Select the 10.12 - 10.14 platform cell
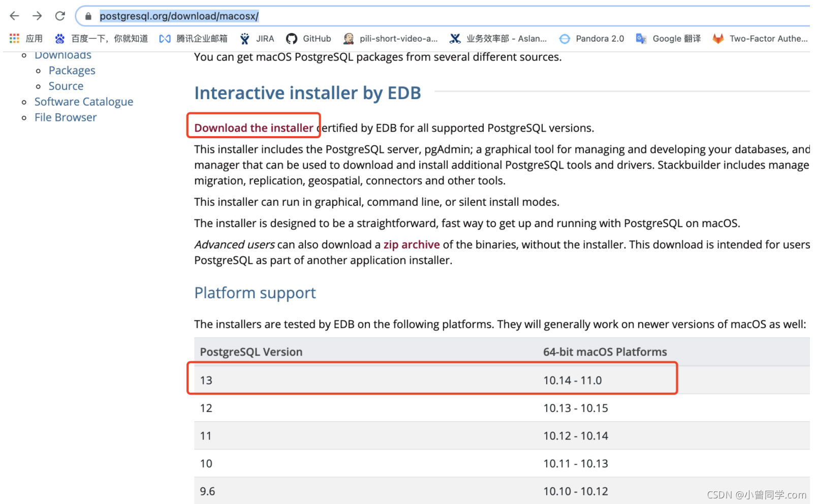Image resolution: width=814 pixels, height=504 pixels. (x=576, y=436)
